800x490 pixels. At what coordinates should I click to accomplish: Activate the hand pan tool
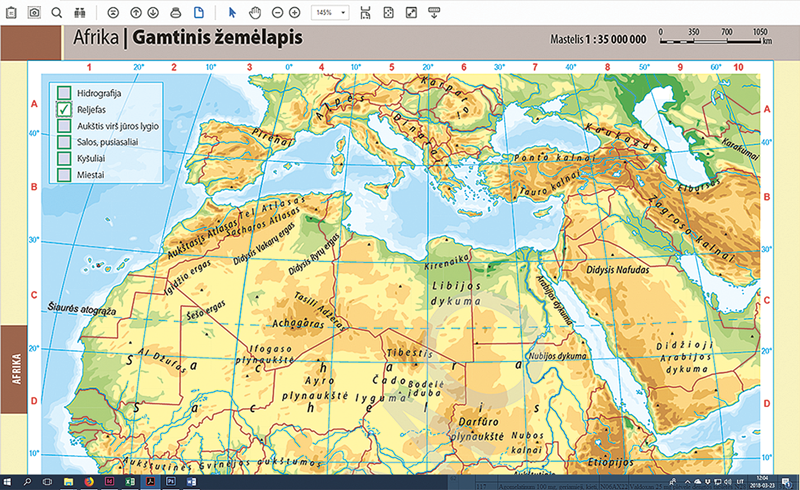pos(255,13)
